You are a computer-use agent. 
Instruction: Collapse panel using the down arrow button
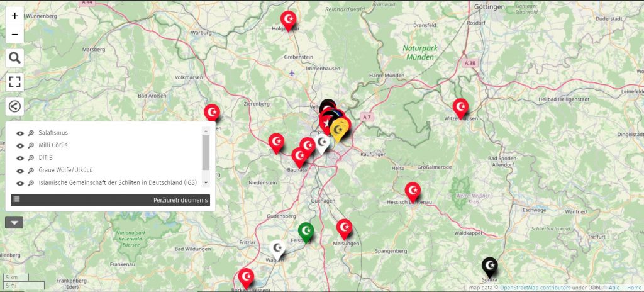(14, 222)
